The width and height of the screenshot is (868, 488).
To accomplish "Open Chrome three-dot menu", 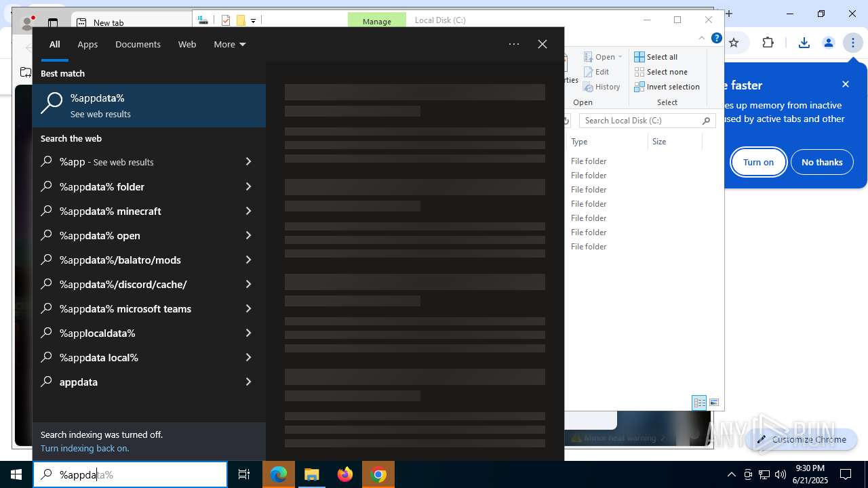I will (852, 43).
